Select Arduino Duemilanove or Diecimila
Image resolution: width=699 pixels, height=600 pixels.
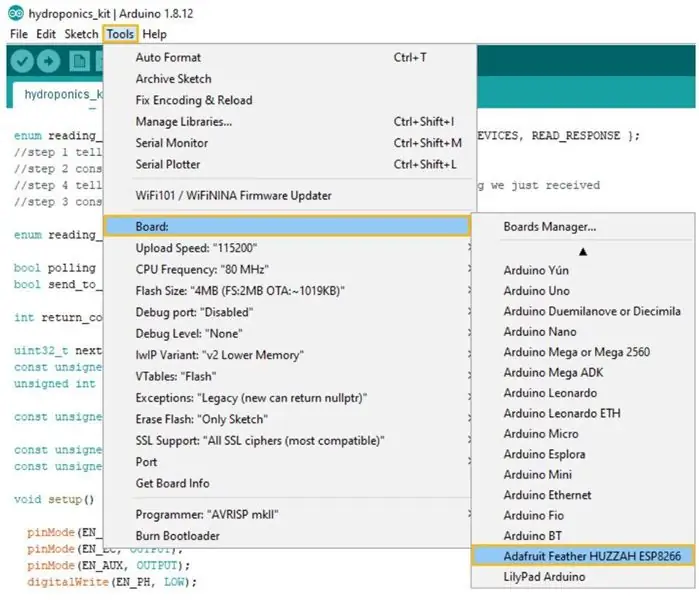tap(583, 312)
